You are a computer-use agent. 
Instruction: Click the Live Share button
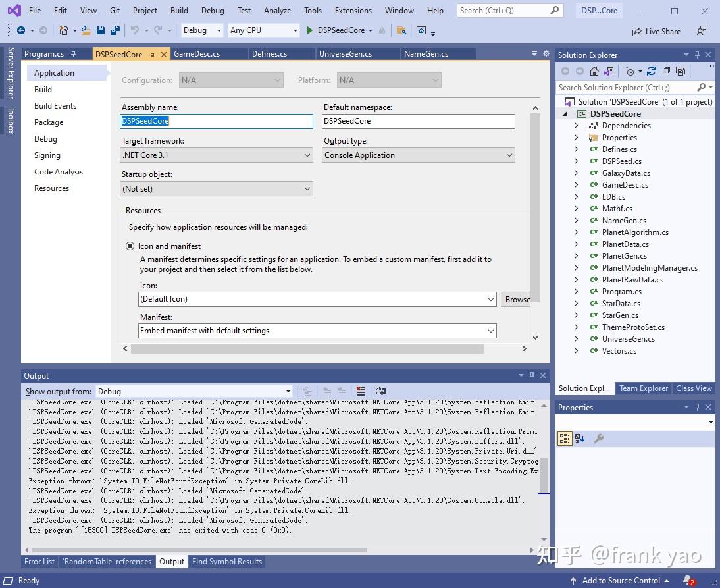(657, 31)
